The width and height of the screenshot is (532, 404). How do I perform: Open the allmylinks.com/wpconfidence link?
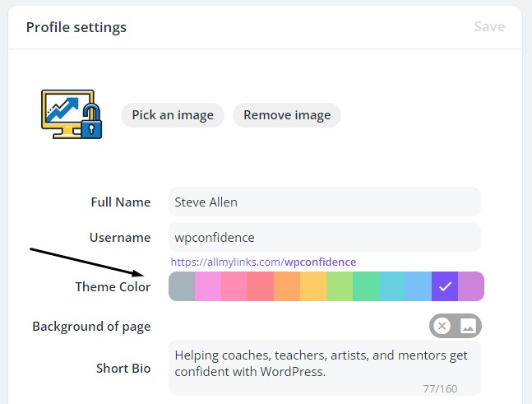263,262
